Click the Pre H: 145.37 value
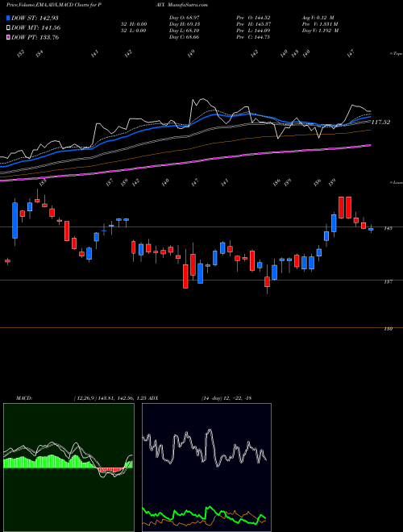This screenshot has width=403, height=532. click(x=253, y=24)
